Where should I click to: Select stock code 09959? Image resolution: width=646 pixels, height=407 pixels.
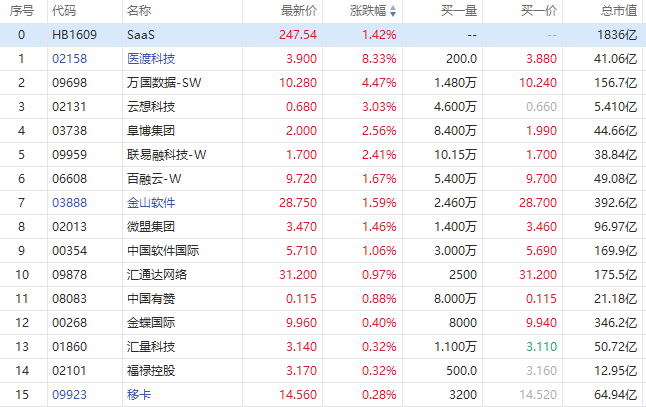tap(70, 154)
